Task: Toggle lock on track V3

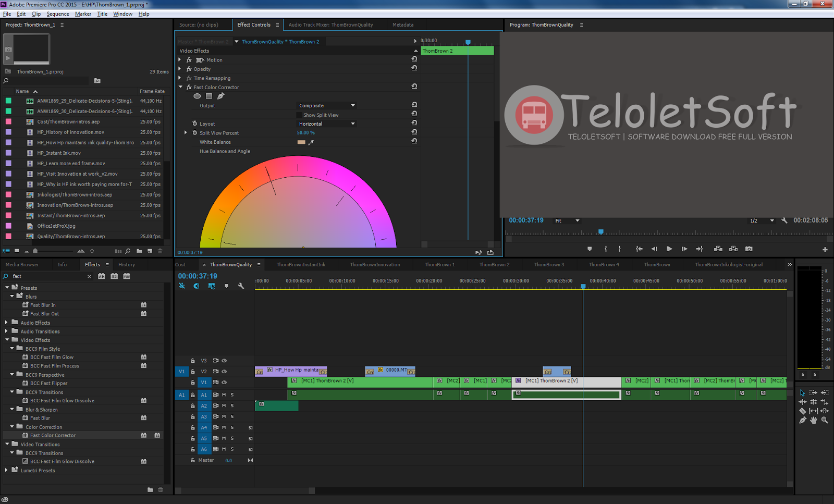Action: pyautogui.click(x=193, y=361)
